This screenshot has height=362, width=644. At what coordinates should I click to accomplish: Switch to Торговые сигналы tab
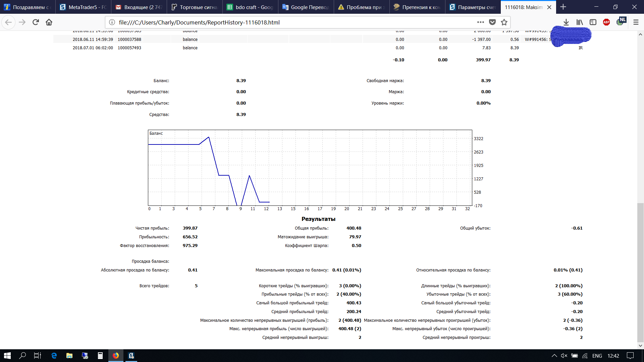pos(195,7)
